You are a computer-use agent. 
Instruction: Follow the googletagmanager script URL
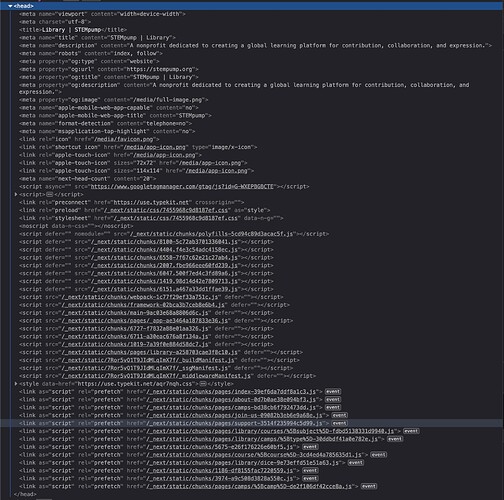click(x=182, y=186)
